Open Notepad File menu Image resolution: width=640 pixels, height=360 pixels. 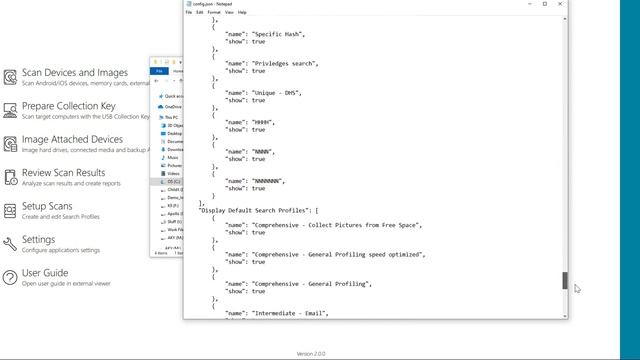(189, 12)
